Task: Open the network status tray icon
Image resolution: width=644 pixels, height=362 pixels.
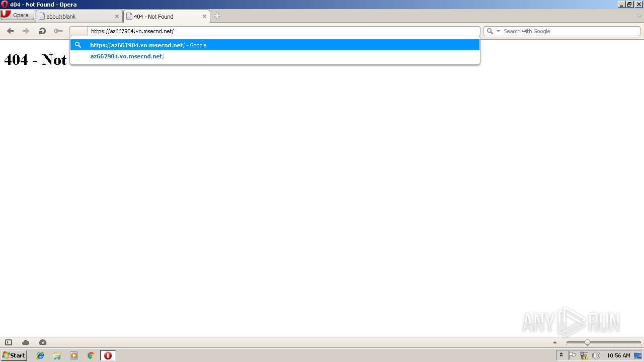Action: click(x=584, y=355)
